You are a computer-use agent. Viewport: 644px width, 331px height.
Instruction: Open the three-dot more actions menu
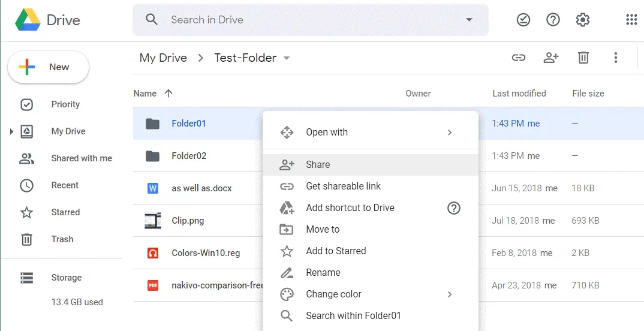click(615, 58)
